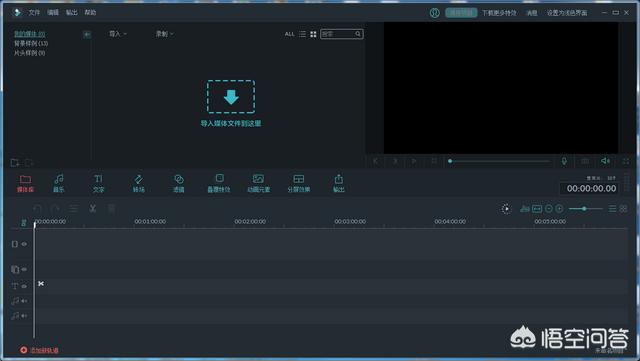This screenshot has width=640, height=361.
Task: Select 片头样例 intro samples folder
Action: [x=29, y=53]
